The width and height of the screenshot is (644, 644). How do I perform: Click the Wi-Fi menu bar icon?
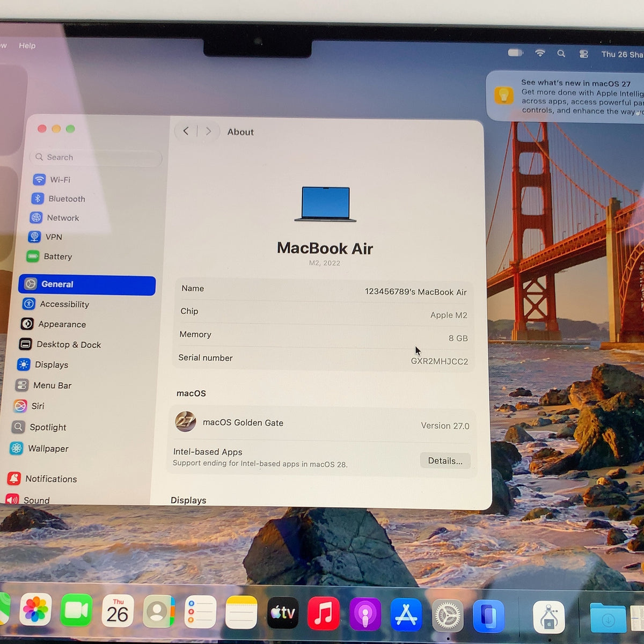click(540, 53)
